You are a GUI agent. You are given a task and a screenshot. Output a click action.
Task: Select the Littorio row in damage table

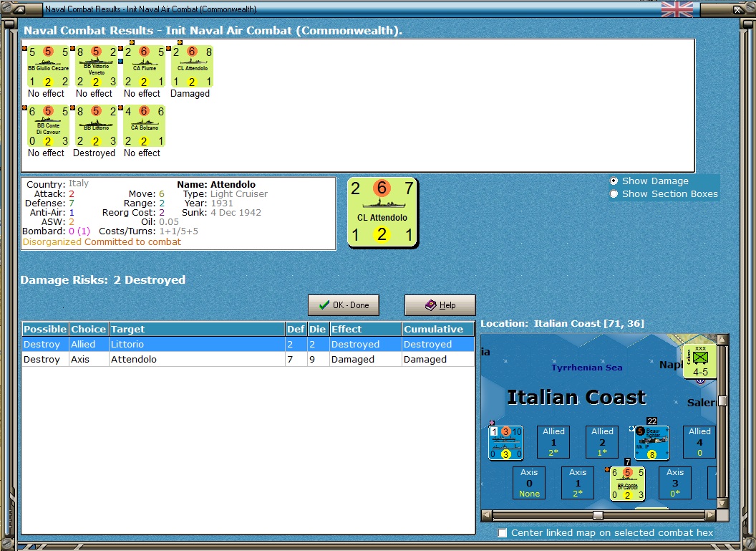[248, 344]
